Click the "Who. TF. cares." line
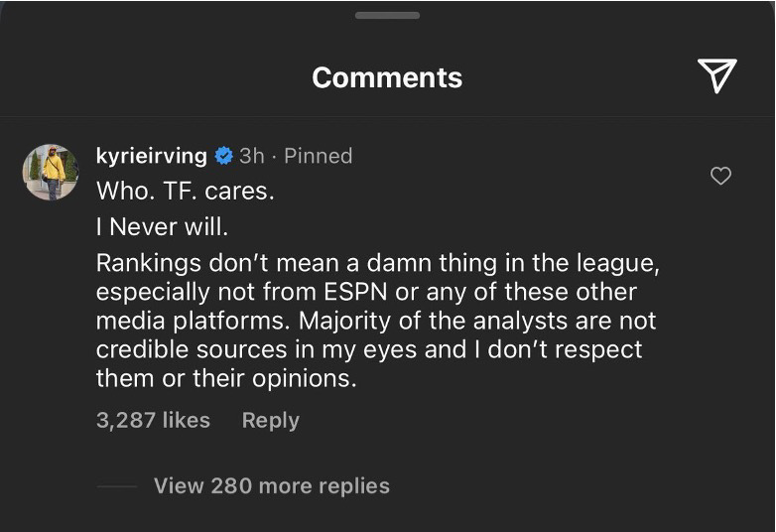 (185, 192)
